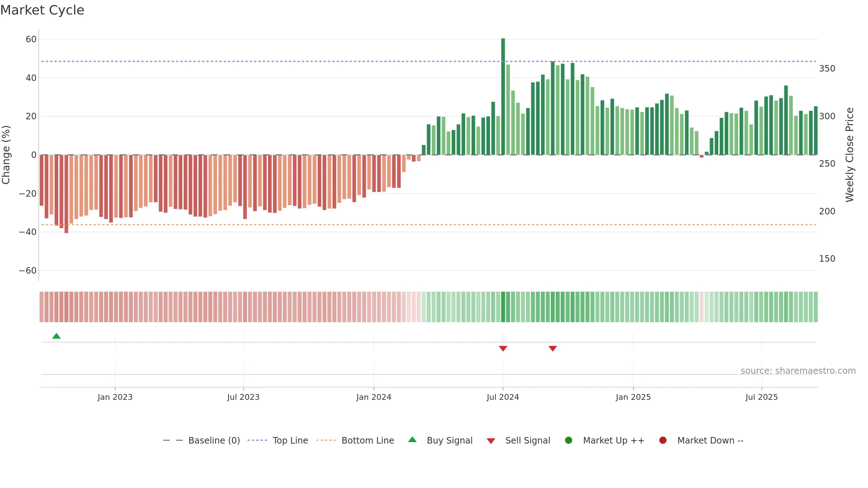
Task: Click the Market Cycle chart title
Action: click(x=42, y=10)
